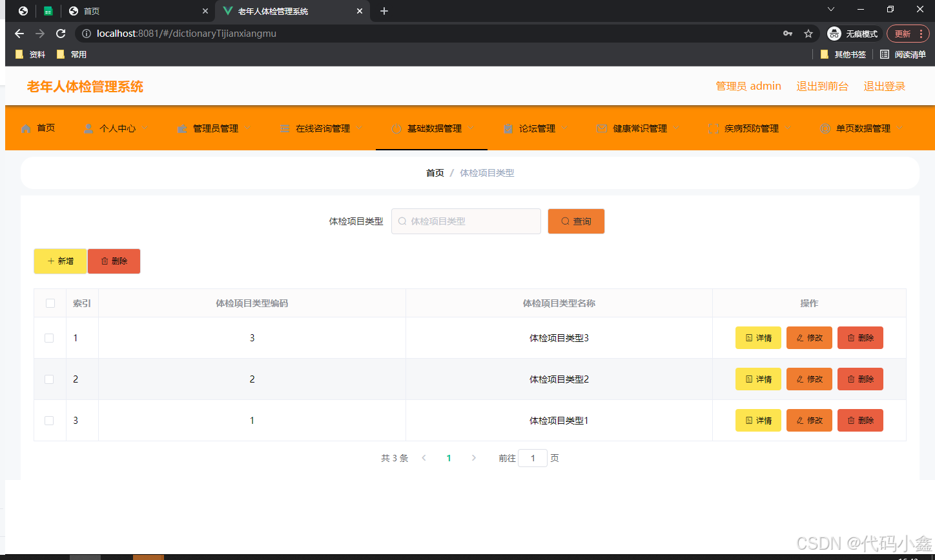This screenshot has width=935, height=560.
Task: Check the checkbox for row 体检项目类型1
Action: (x=49, y=421)
